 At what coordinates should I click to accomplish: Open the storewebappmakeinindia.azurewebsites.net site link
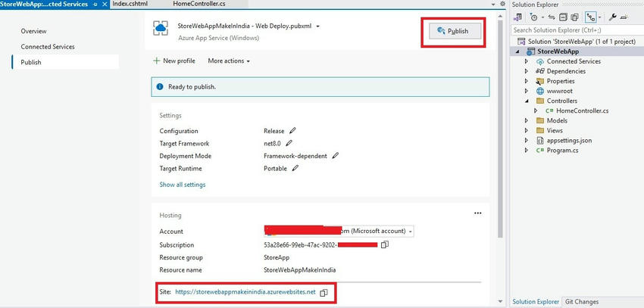[x=245, y=292]
